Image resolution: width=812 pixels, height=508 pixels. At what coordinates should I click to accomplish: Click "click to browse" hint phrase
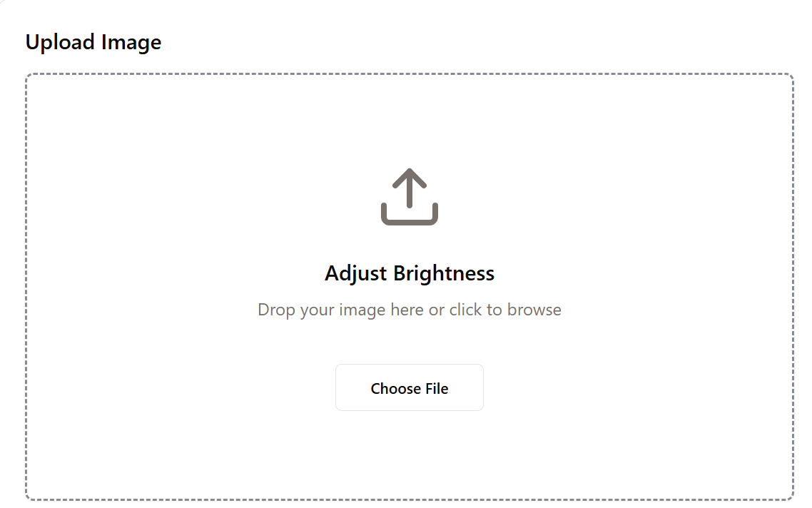click(x=505, y=310)
